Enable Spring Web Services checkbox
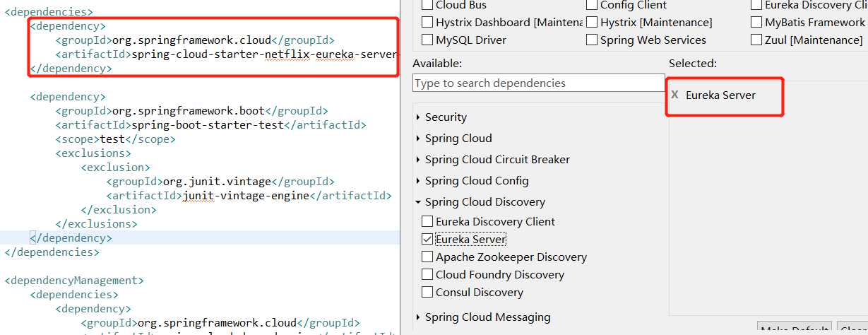Screen dimensions: 868x335 [592, 40]
